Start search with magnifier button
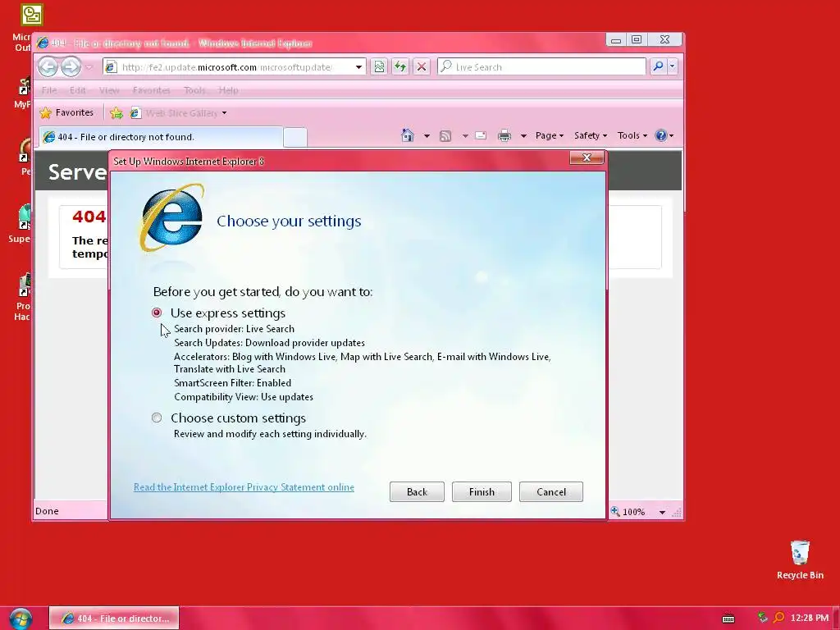Screen dimensions: 840x630 pos(659,66)
